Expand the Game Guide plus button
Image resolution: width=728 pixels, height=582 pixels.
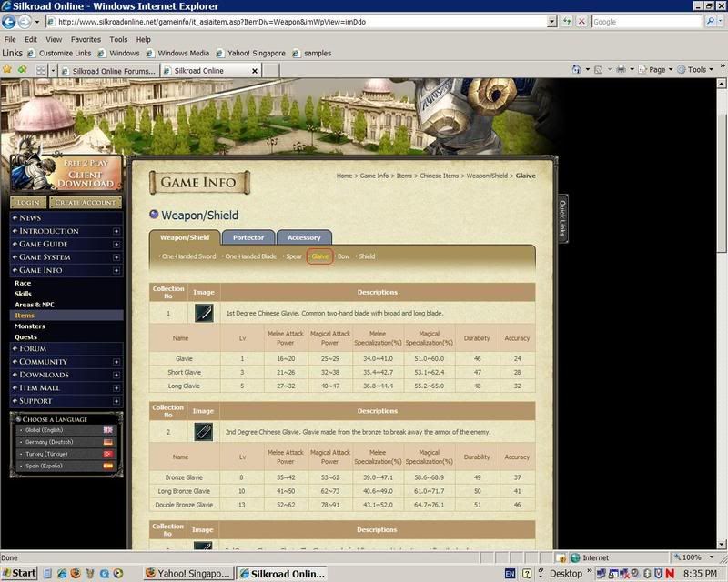(116, 244)
